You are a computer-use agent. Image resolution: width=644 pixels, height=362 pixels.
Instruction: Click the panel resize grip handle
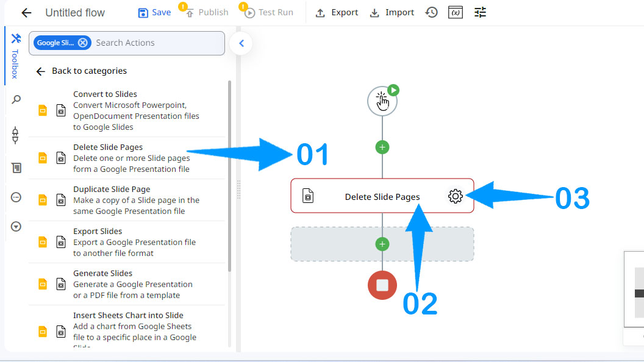pos(238,190)
